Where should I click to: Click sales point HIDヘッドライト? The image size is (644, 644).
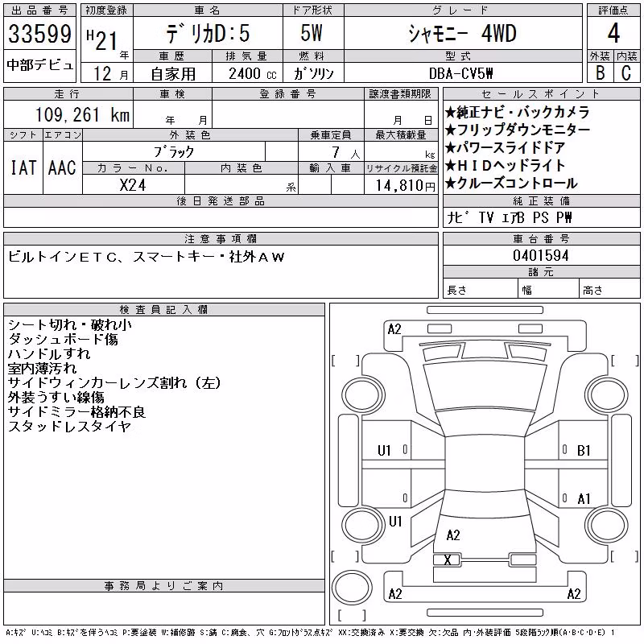tap(506, 166)
